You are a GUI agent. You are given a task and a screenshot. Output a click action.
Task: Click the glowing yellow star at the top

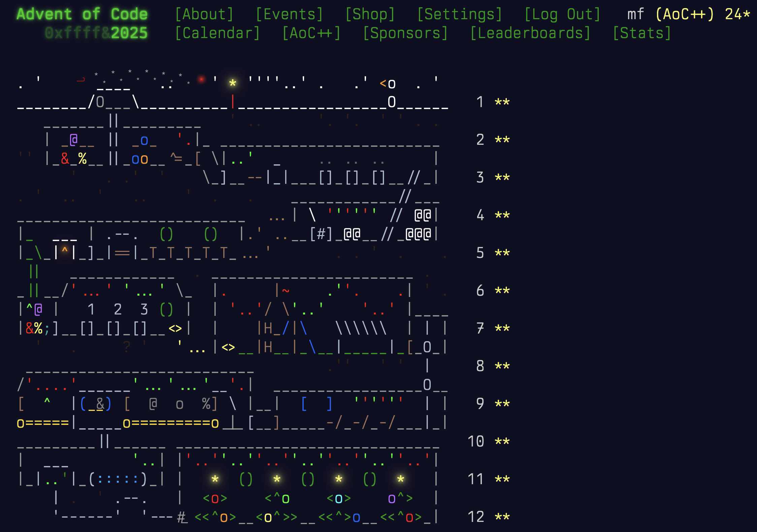pos(232,83)
